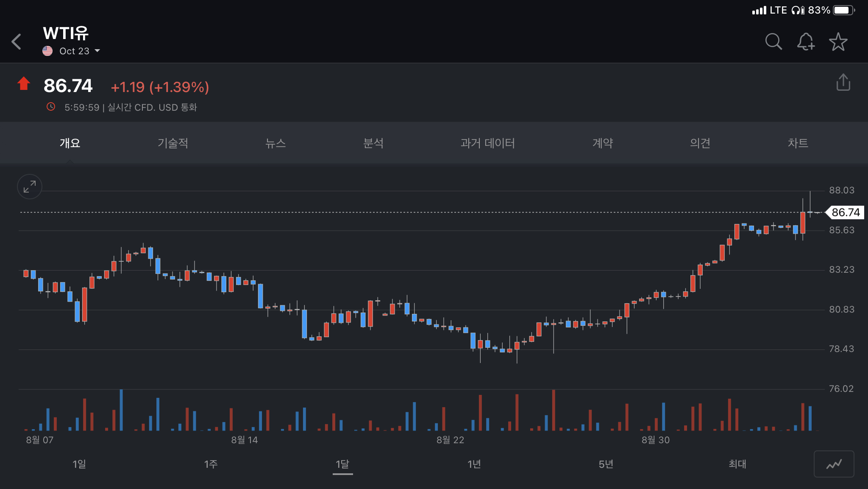Viewport: 868px width, 489px height.
Task: Add a price alert bell
Action: point(806,42)
